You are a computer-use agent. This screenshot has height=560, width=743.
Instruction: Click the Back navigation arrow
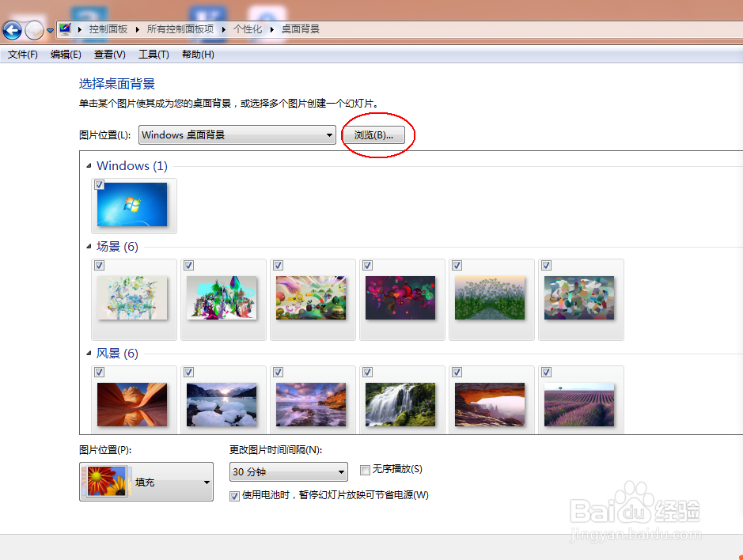point(13,31)
